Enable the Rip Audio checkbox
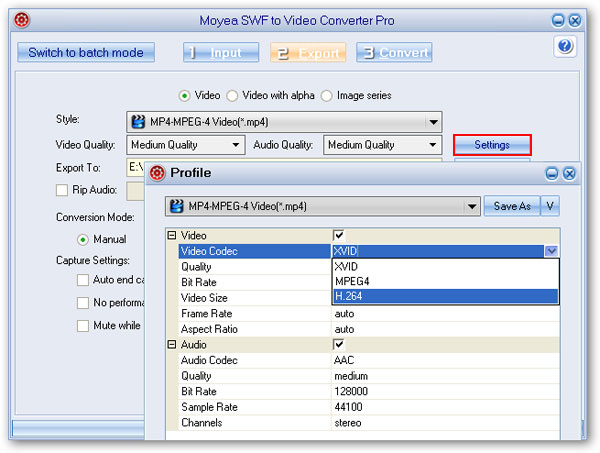Viewport: 600px width, 453px height. (x=62, y=190)
